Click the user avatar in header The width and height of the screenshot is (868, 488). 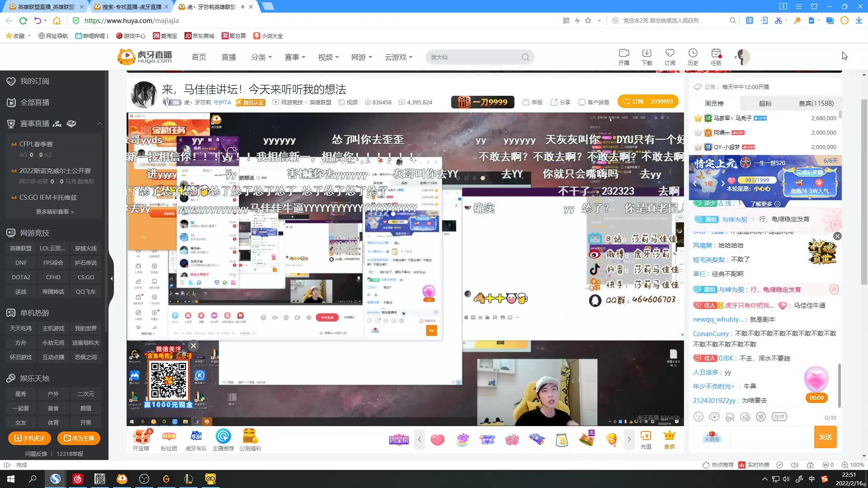[x=742, y=57]
